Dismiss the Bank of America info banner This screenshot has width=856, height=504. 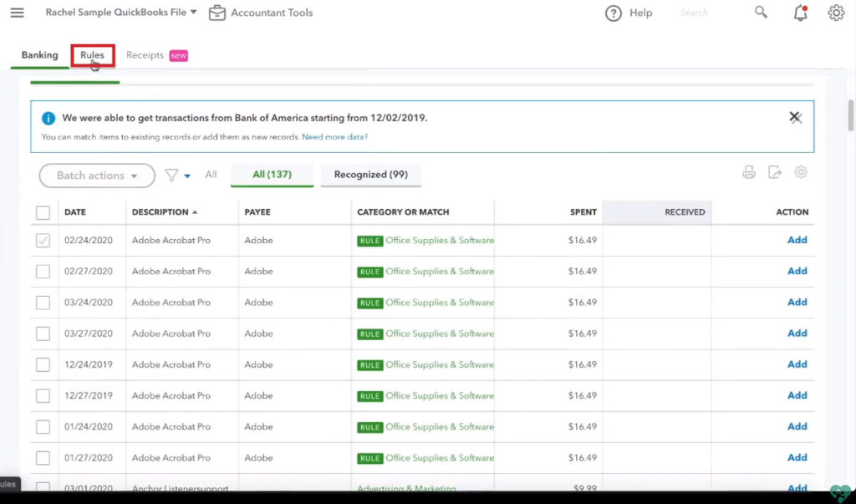pyautogui.click(x=795, y=118)
